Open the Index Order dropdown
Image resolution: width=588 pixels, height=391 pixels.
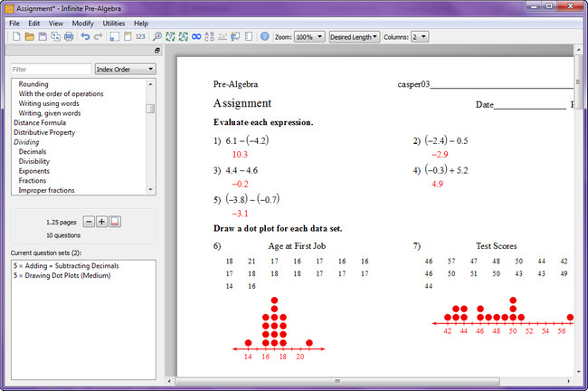[x=125, y=69]
